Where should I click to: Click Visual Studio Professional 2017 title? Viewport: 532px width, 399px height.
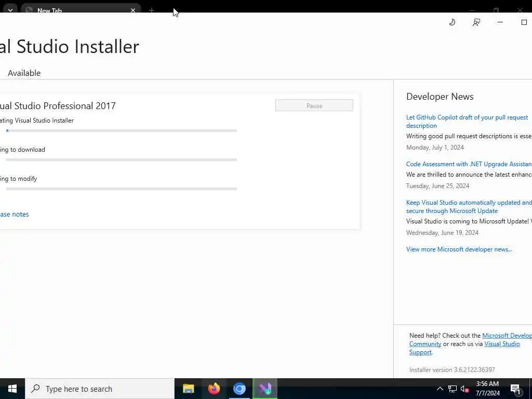pos(58,106)
